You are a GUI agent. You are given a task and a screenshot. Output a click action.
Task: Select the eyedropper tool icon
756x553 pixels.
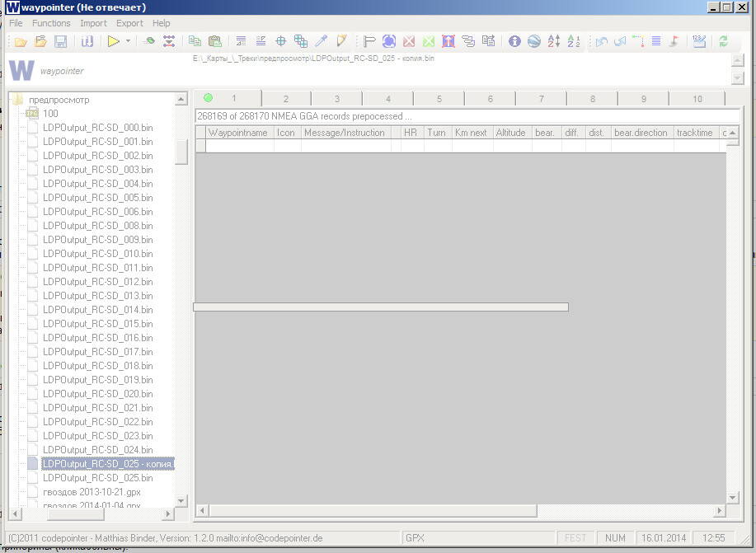click(x=322, y=41)
